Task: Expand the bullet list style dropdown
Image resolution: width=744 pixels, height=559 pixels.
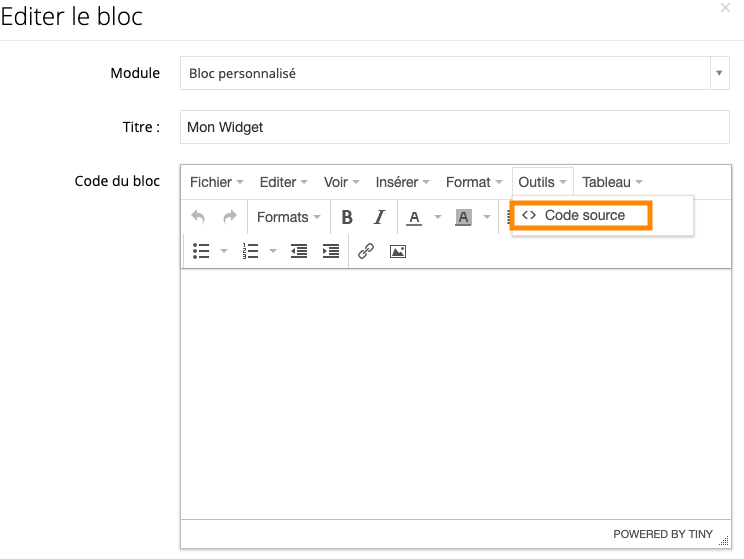Action: (x=224, y=251)
